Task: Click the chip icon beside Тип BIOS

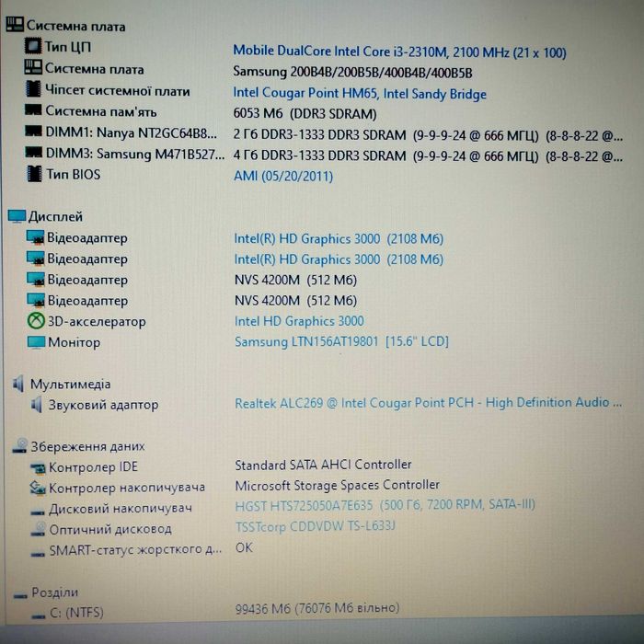Action: pos(34,173)
